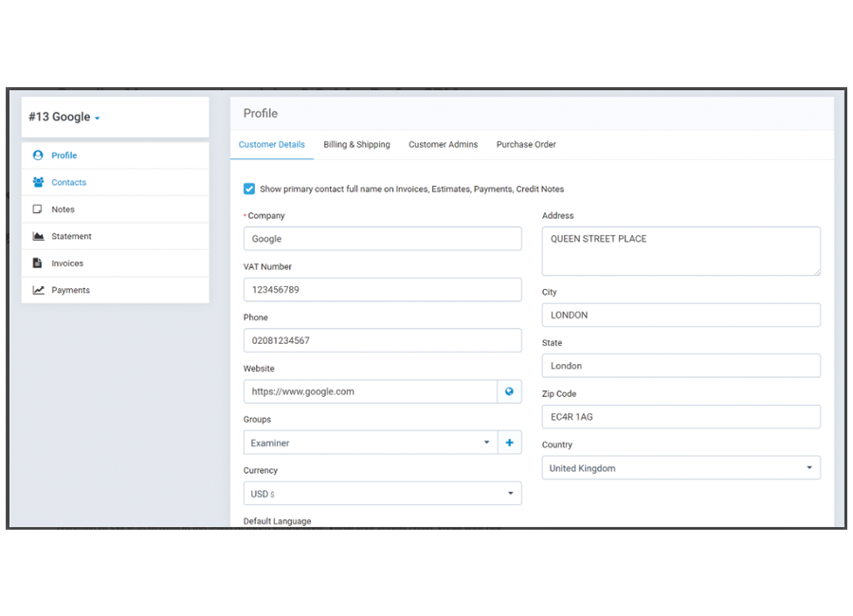
Task: Click the Contacts people icon
Action: click(38, 182)
